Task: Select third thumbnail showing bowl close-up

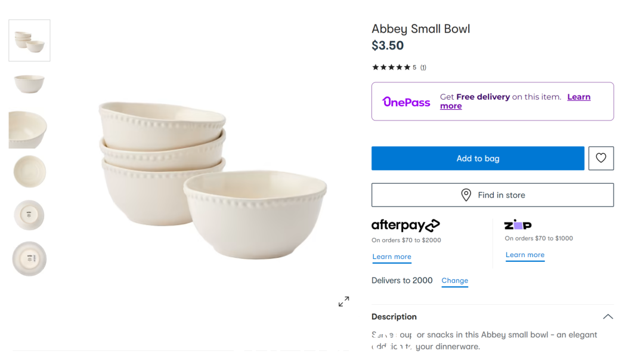Action: coord(27,129)
